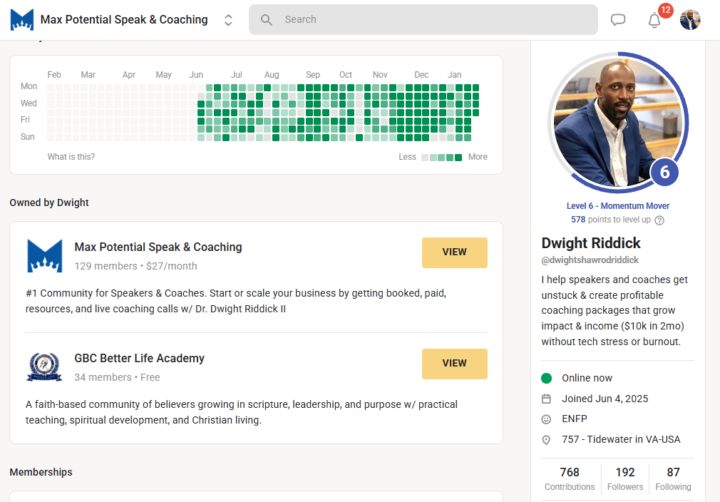Image resolution: width=720 pixels, height=502 pixels.
Task: Click the darkest green legend swatch
Action: (x=459, y=158)
